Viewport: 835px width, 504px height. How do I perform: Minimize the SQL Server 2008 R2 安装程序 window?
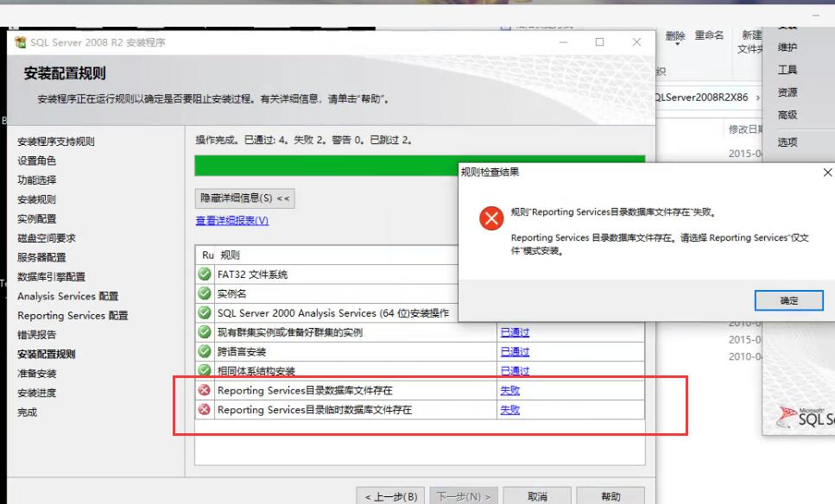point(563,42)
